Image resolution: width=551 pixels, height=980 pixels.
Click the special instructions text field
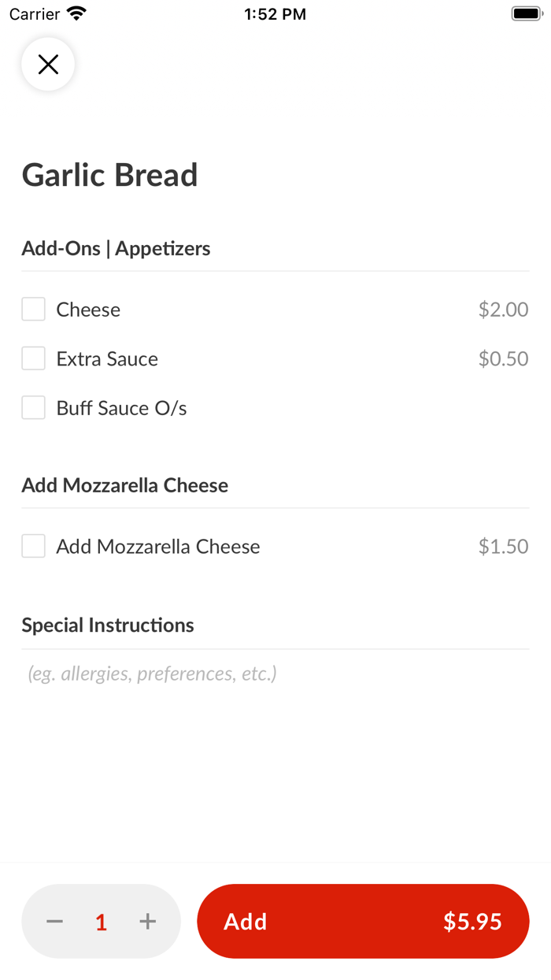tap(150, 674)
